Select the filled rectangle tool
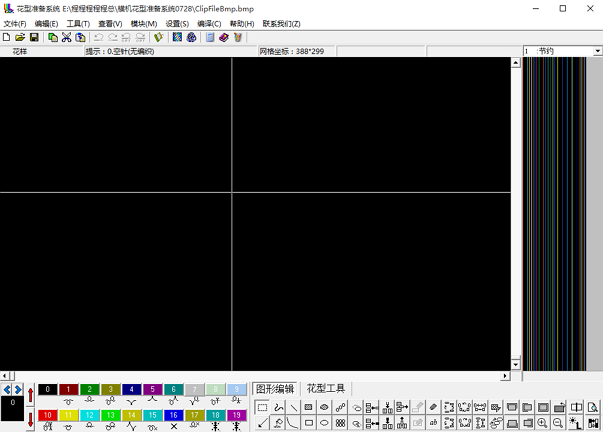603x432 pixels. tap(308, 407)
